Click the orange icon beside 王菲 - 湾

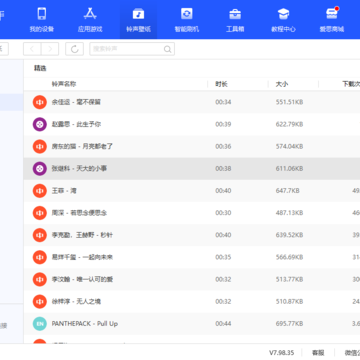tap(40, 191)
